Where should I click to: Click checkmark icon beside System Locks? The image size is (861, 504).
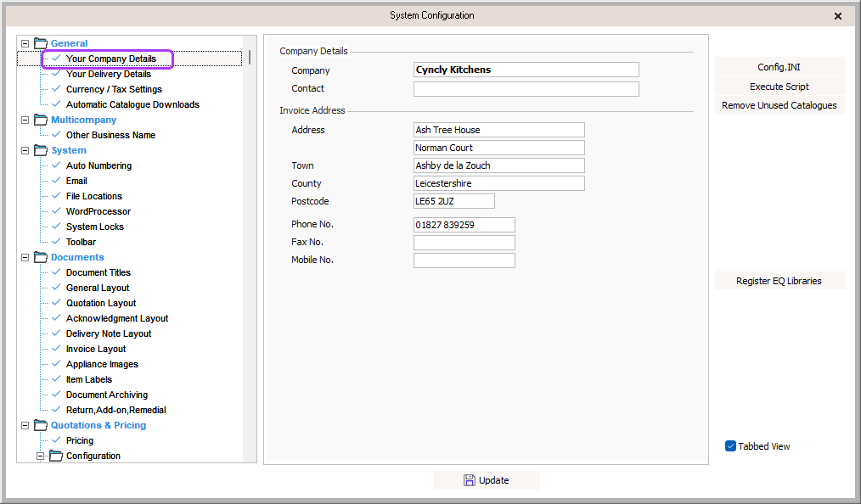coord(56,227)
